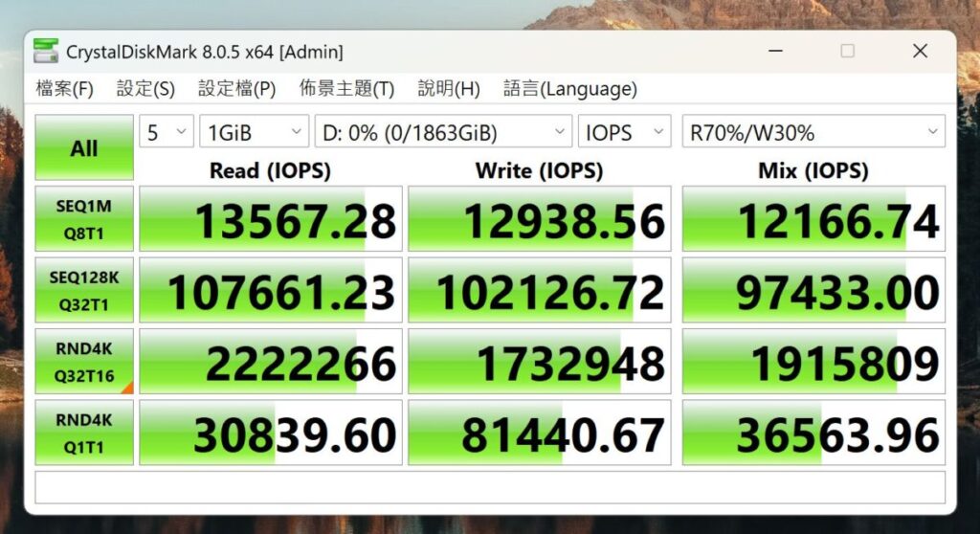Click RND4K Q1T1 read value 30839.60
This screenshot has height=534, width=980.
click(271, 433)
